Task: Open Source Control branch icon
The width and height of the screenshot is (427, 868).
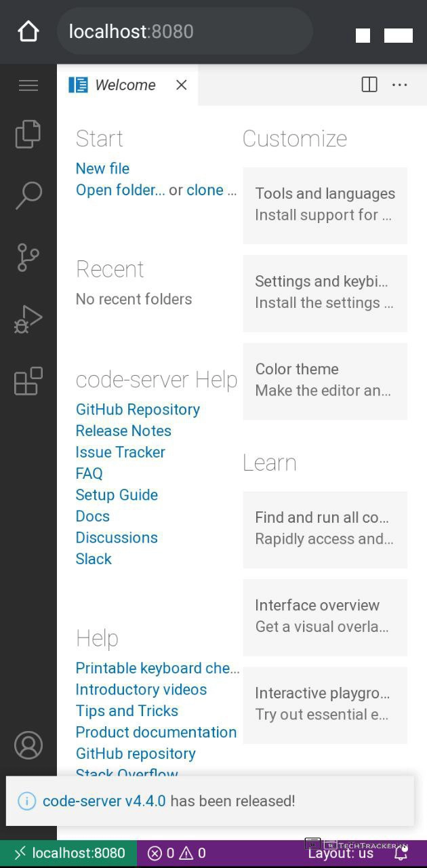Action: tap(28, 257)
